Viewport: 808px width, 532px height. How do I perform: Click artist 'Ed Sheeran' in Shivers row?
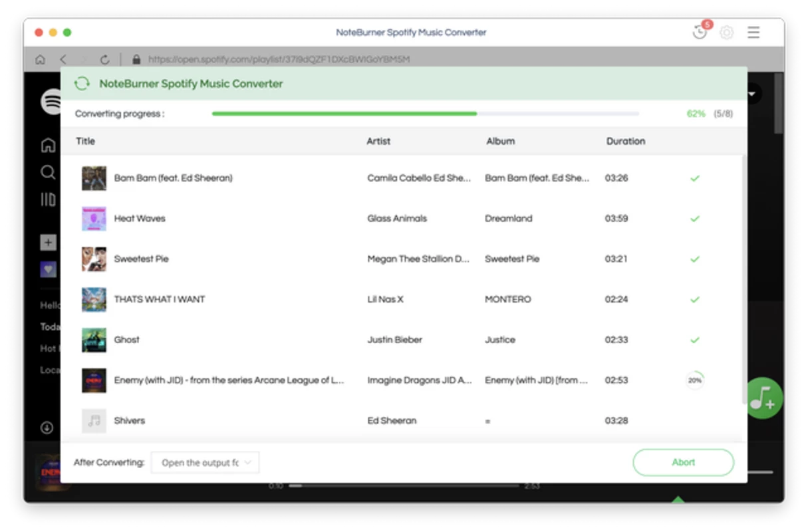(392, 421)
